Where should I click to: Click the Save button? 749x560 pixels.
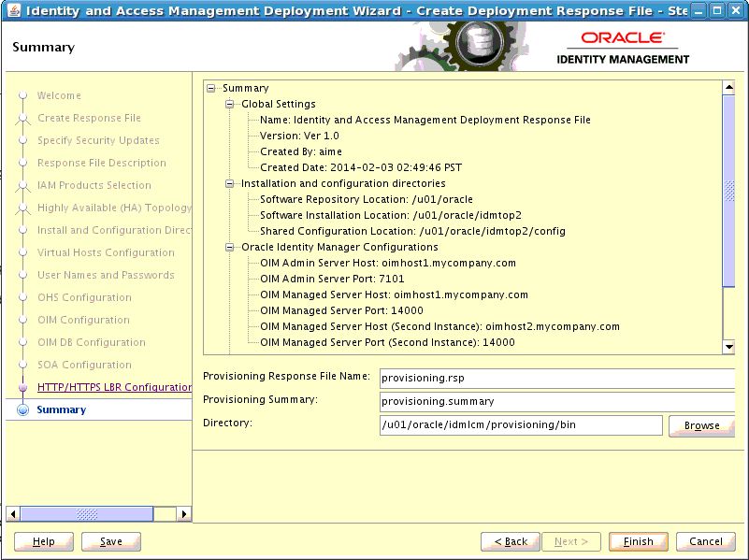[x=111, y=541]
